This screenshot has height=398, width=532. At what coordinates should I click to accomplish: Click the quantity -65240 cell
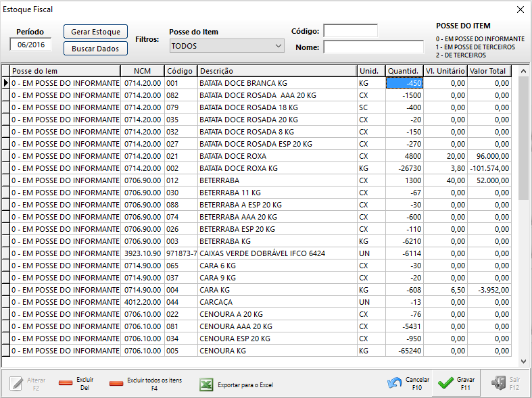(x=404, y=351)
